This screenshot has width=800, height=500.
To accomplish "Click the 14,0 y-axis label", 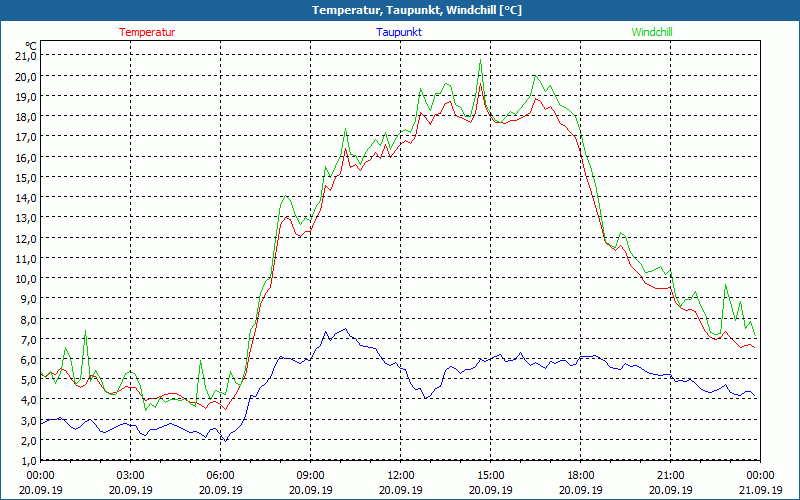I will click(26, 197).
